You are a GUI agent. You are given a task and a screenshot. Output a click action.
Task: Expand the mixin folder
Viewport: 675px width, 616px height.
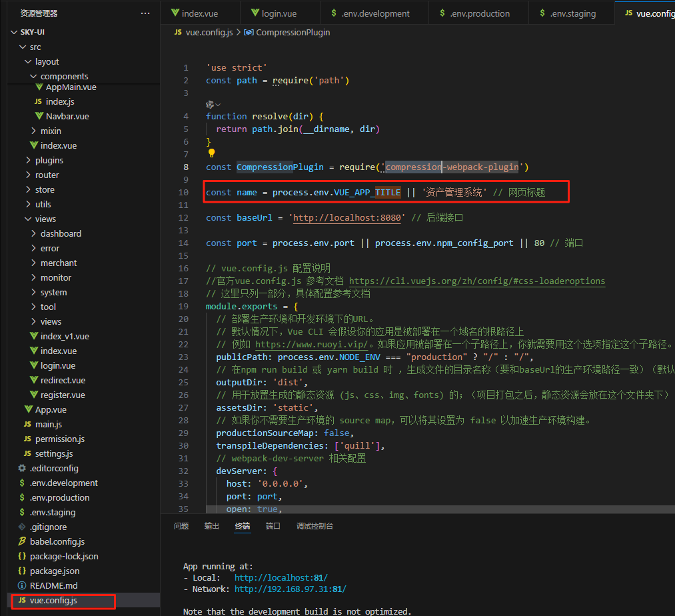point(33,131)
